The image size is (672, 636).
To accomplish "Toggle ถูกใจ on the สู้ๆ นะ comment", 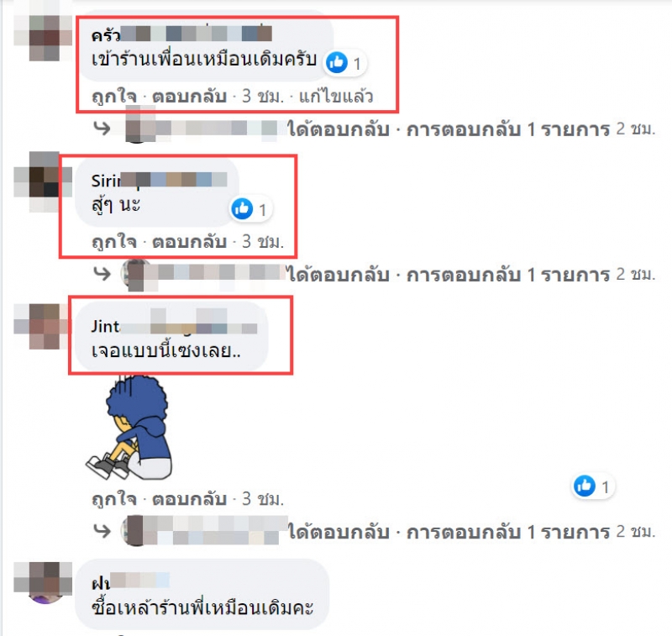I will (x=114, y=242).
